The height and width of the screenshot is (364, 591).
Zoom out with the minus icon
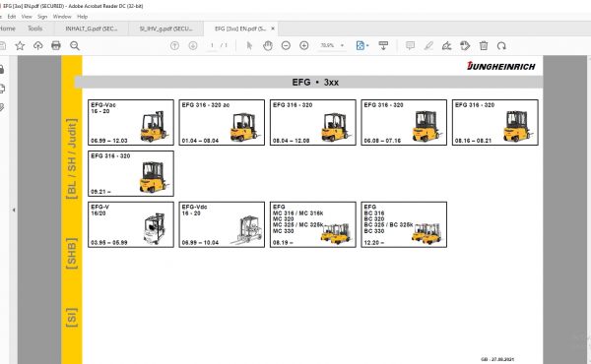(x=286, y=46)
